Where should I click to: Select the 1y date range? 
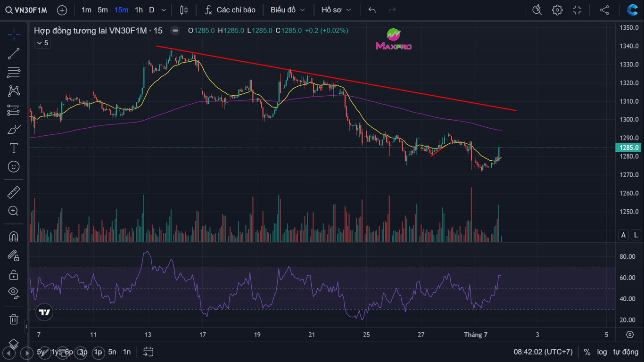pos(55,352)
